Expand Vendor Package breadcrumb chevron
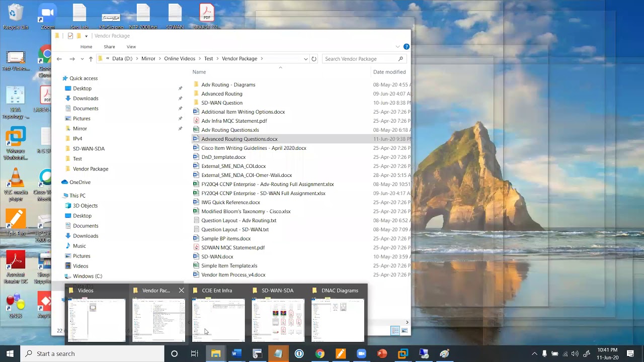644x362 pixels. click(x=262, y=59)
